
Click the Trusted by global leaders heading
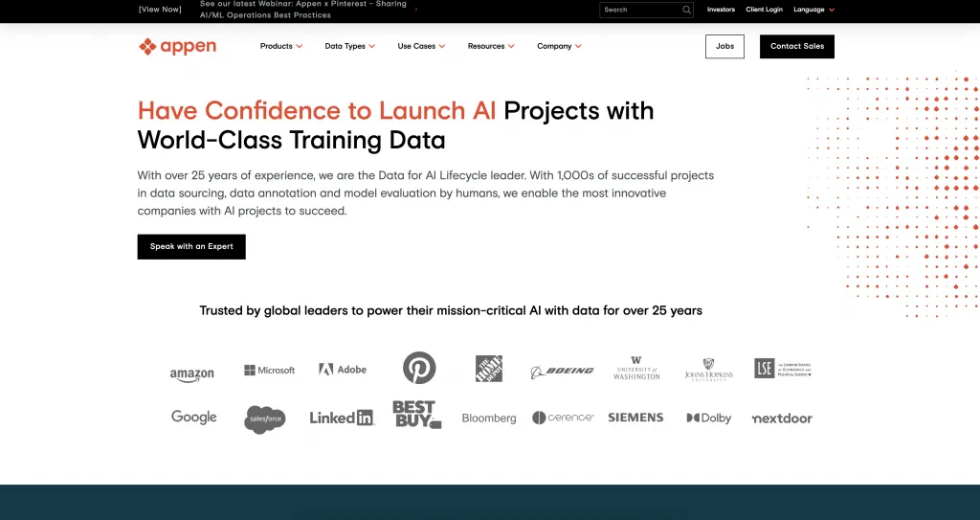[x=451, y=310]
